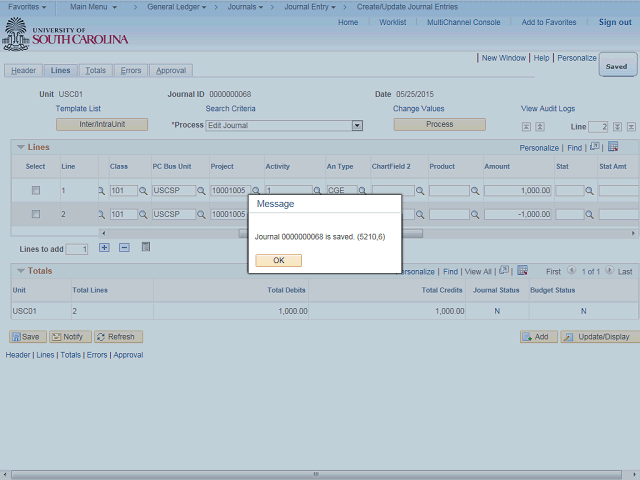Screen dimensions: 640x480
Task: Show previous row in Totals grid
Action: (x=571, y=270)
